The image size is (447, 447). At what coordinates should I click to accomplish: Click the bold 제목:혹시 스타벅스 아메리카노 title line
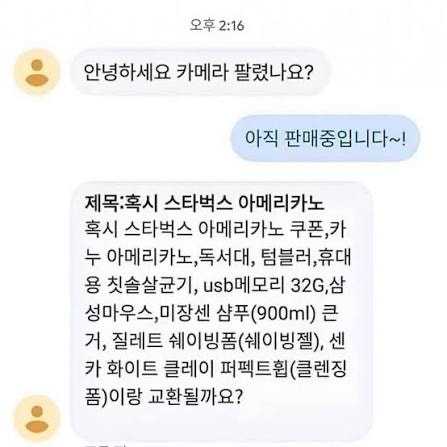204,203
